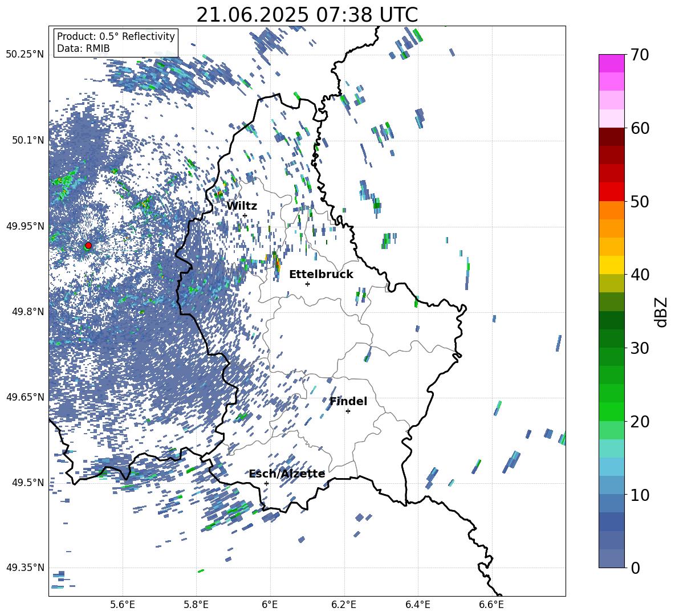Click the red radar site marker dot
675x616 pixels.
coord(88,245)
